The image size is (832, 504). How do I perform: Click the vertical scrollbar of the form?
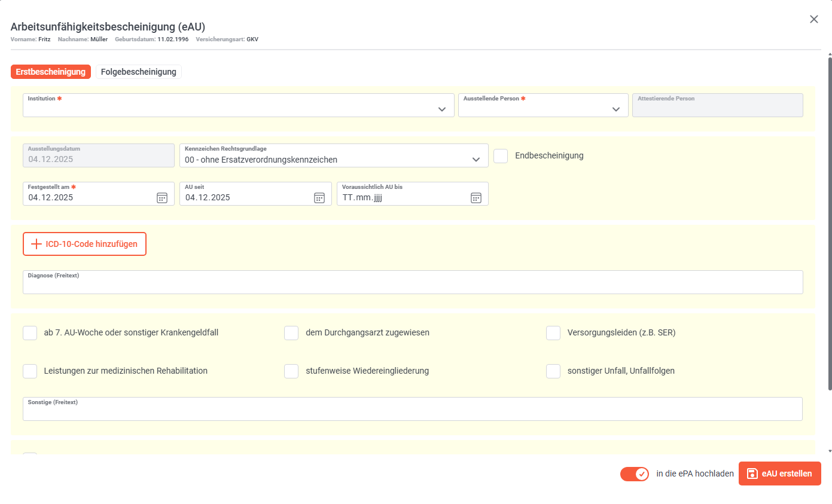pos(829,221)
